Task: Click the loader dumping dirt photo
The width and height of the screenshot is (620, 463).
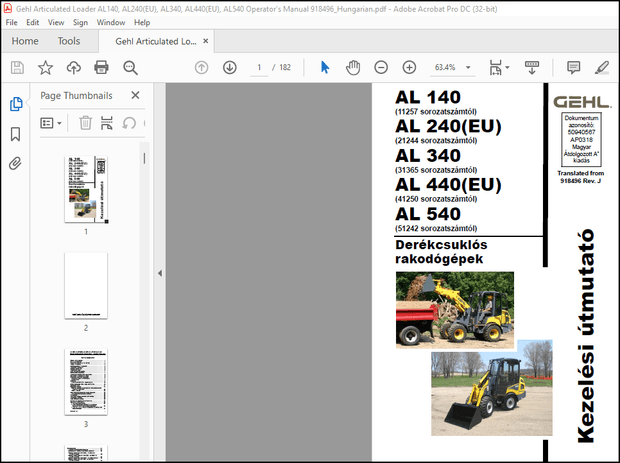Action: pyautogui.click(x=455, y=310)
